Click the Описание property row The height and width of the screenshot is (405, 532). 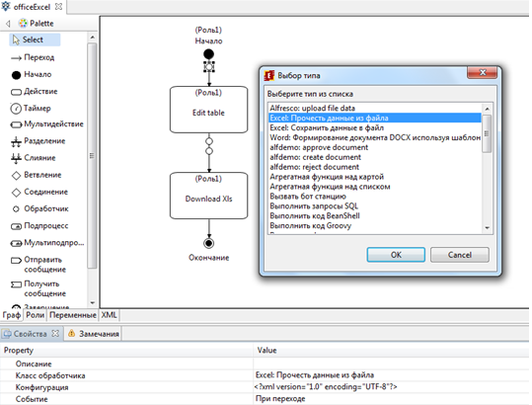click(265, 364)
